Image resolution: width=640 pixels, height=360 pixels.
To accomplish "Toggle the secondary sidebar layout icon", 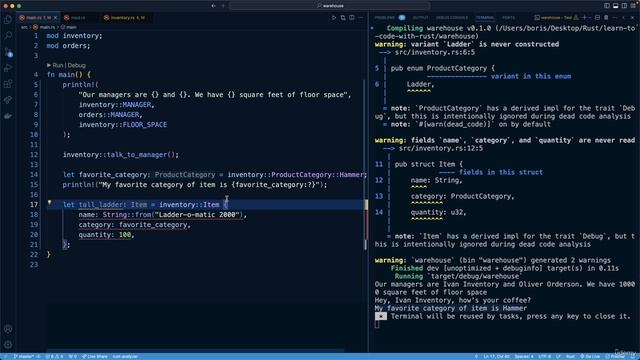I will coord(624,6).
